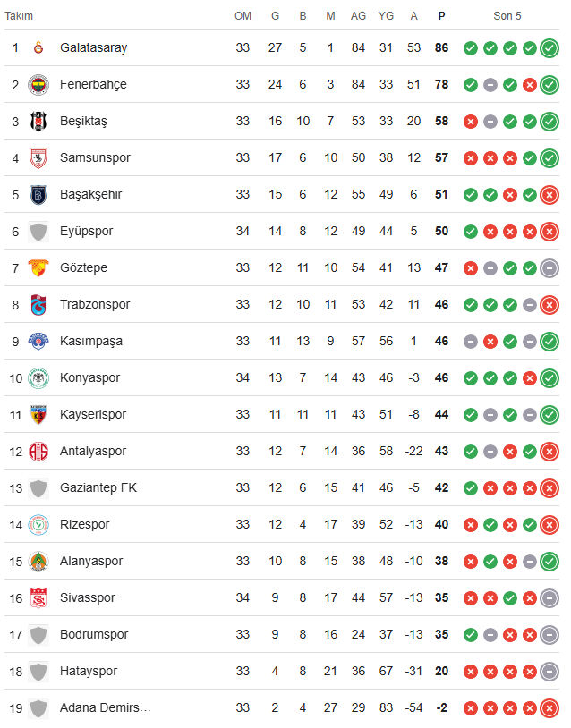This screenshot has width=571, height=728.
Task: Click the Beşiktaş team badge
Action: [38, 121]
